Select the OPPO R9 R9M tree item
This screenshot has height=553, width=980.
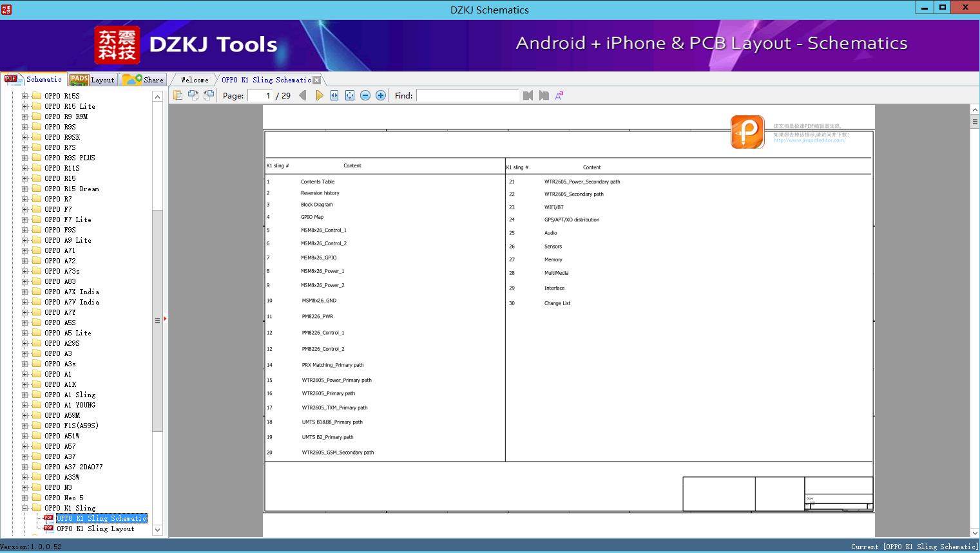point(66,117)
